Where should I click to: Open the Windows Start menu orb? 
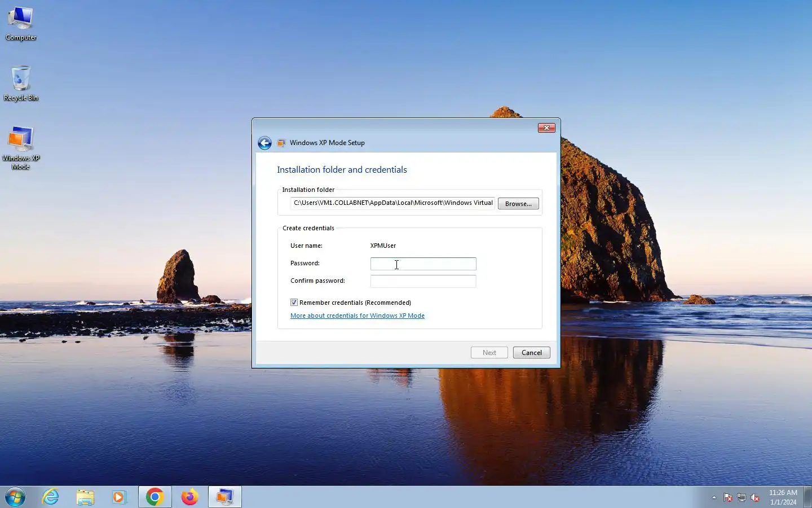point(15,497)
